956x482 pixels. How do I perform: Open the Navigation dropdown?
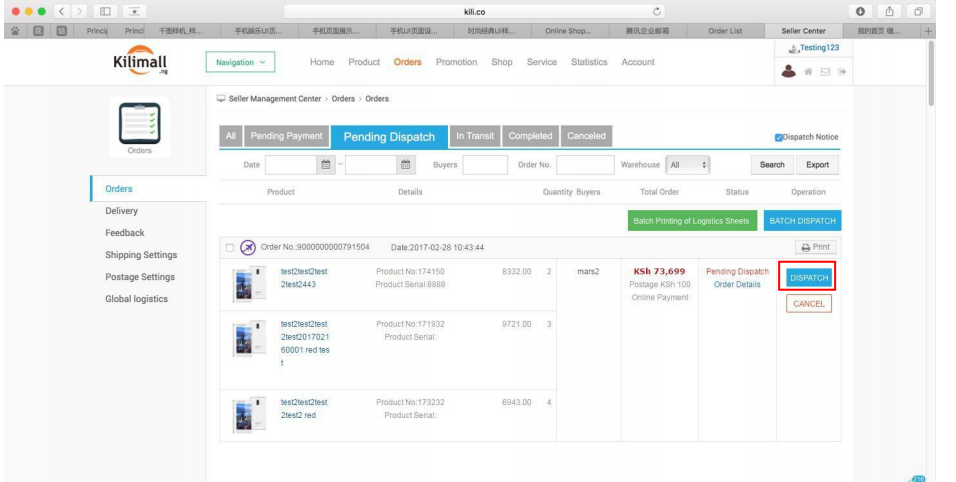click(244, 62)
